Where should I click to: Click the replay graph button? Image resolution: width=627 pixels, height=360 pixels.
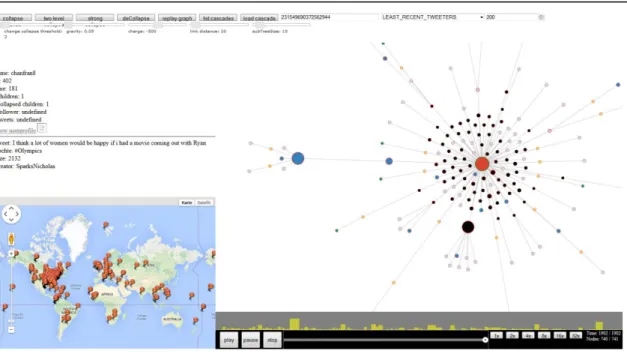(177, 18)
